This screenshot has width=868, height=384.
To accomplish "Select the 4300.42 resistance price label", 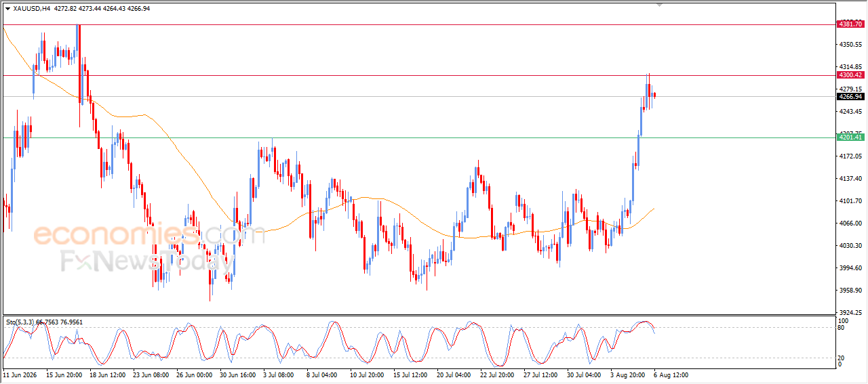I will [850, 75].
